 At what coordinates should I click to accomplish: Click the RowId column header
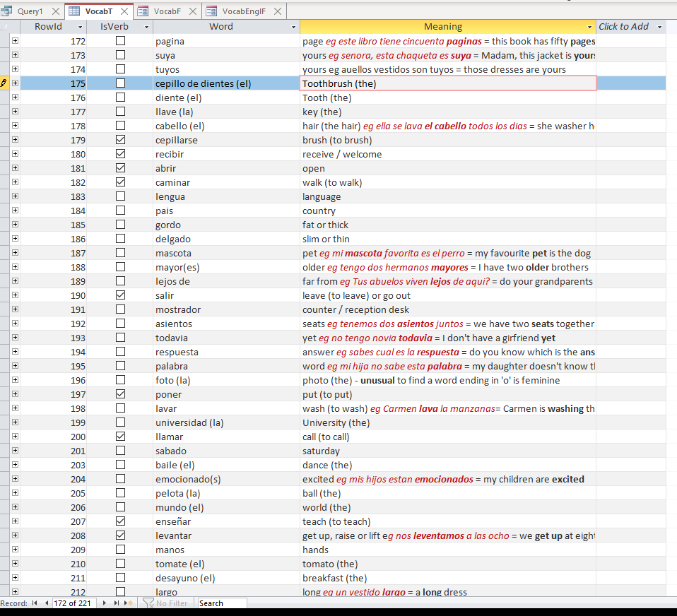(x=48, y=27)
